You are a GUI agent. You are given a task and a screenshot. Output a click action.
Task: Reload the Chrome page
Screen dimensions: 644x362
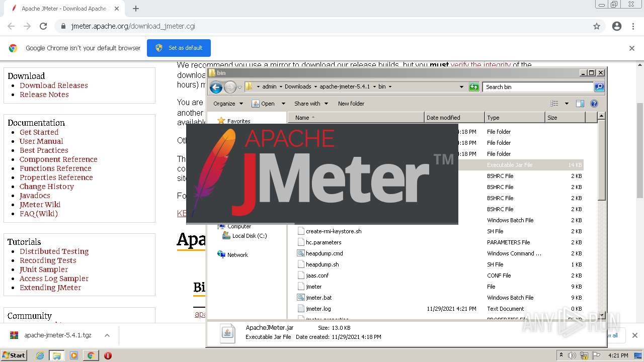tap(43, 26)
